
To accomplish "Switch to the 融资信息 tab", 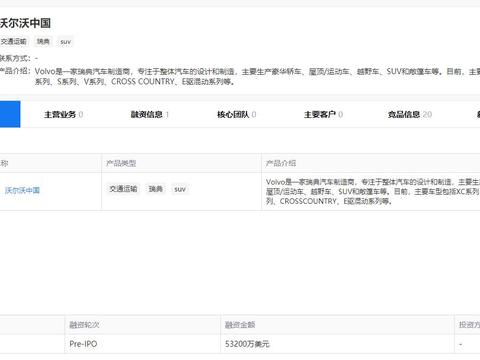I will [x=150, y=114].
